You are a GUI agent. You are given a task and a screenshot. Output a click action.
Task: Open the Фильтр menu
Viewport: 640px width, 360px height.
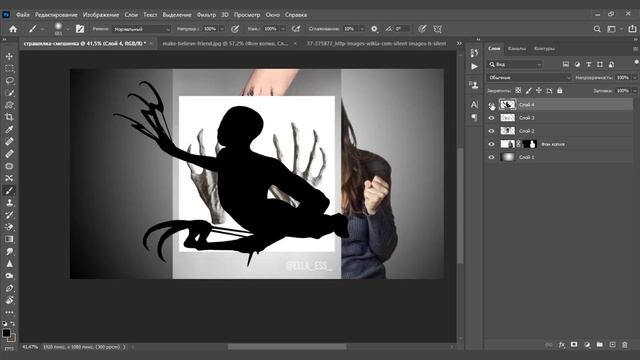(206, 15)
